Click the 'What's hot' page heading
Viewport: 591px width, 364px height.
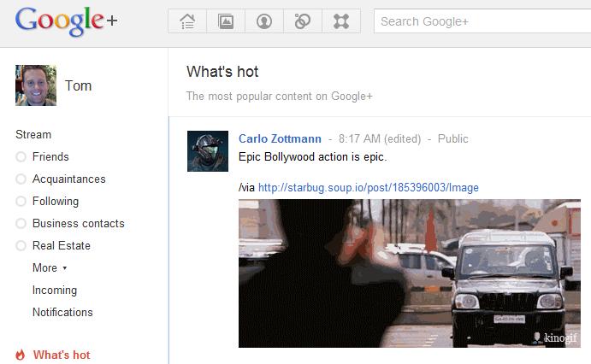click(222, 72)
